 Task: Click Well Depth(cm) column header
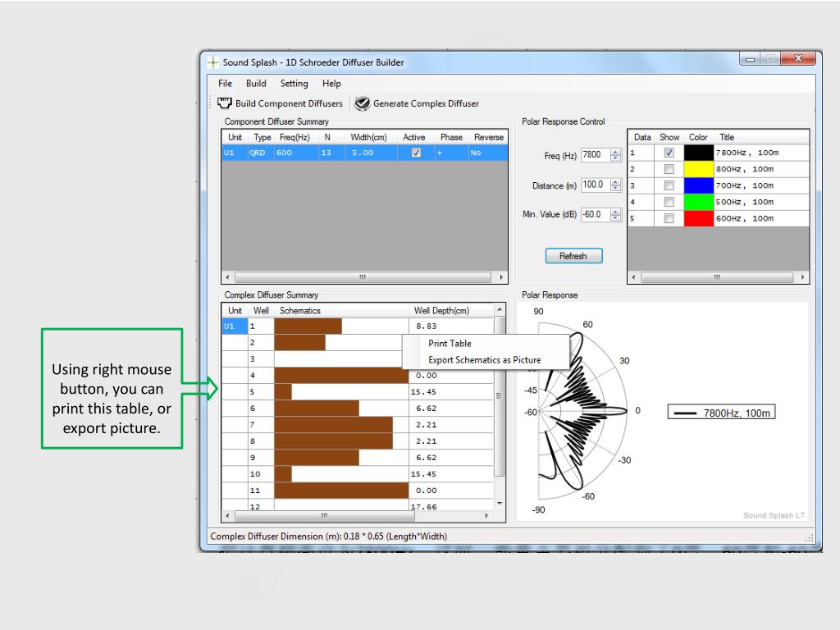coord(450,311)
